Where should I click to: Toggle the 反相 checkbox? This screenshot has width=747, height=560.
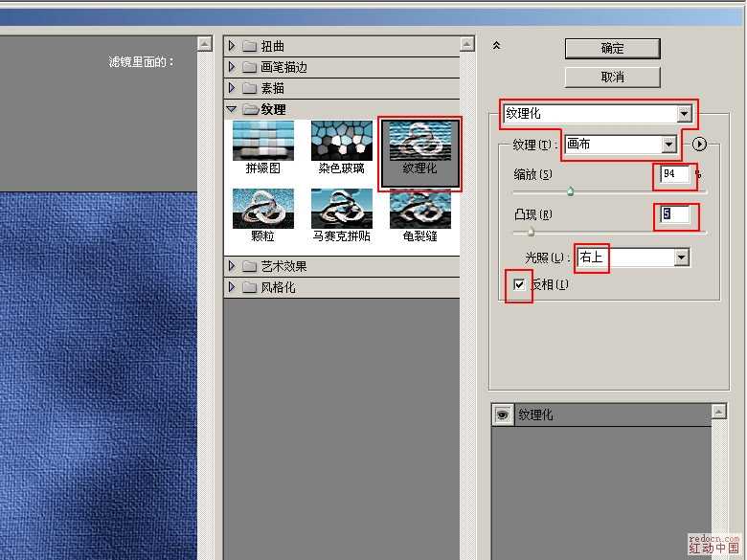pos(519,284)
